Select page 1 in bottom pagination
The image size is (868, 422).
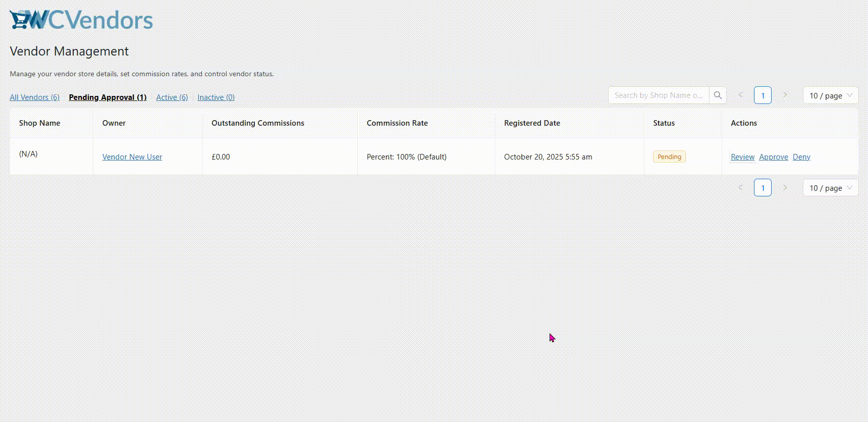point(763,188)
